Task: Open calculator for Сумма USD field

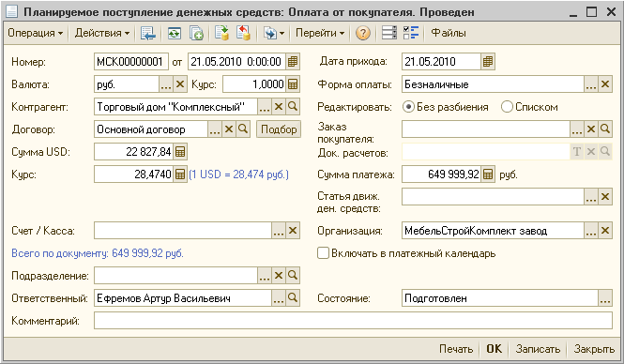Action: tap(180, 152)
